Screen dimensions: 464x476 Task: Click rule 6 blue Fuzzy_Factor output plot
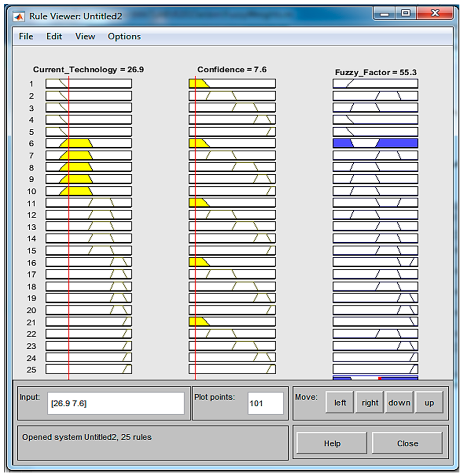(375, 143)
